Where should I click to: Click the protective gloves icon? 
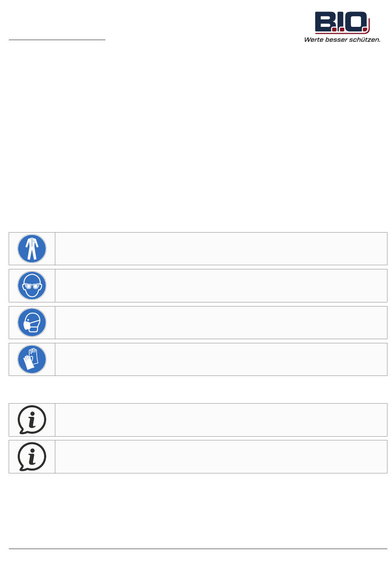32,359
